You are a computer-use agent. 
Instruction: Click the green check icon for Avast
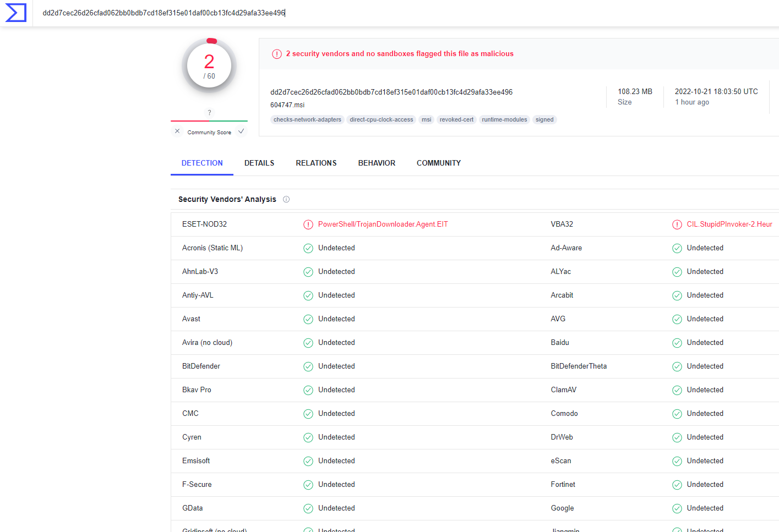click(x=308, y=319)
